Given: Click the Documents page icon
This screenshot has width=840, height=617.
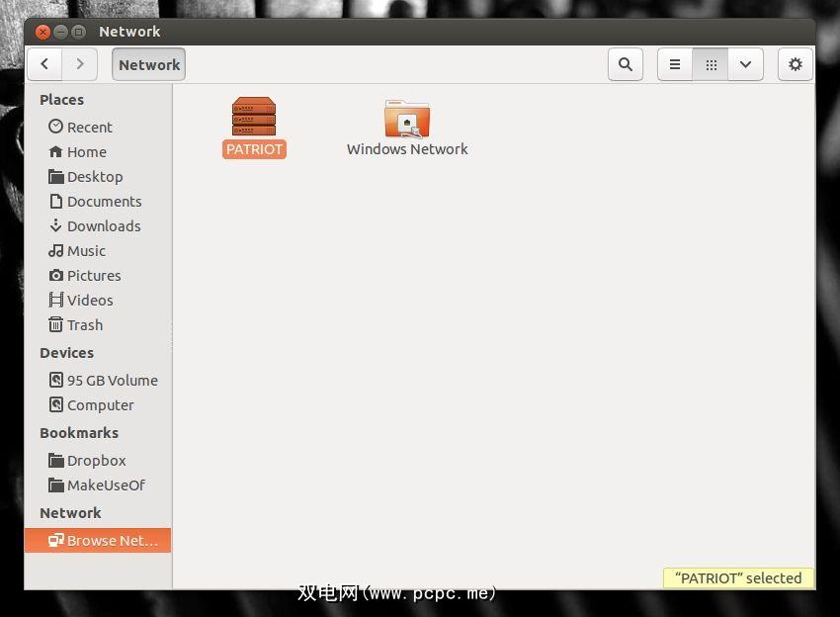Looking at the screenshot, I should [55, 201].
